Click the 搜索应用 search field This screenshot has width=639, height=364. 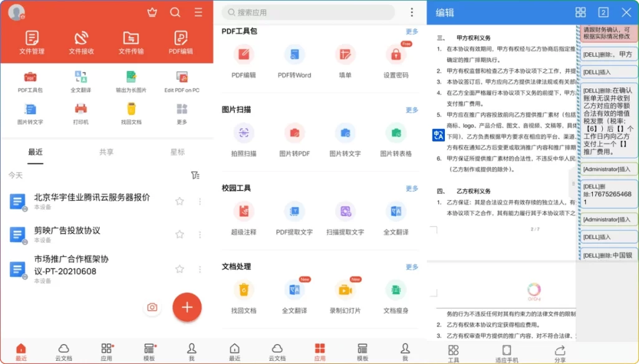(308, 12)
